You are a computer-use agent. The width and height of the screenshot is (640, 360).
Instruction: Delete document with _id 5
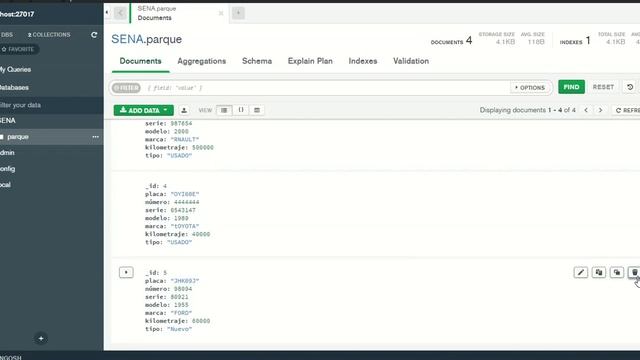634,272
